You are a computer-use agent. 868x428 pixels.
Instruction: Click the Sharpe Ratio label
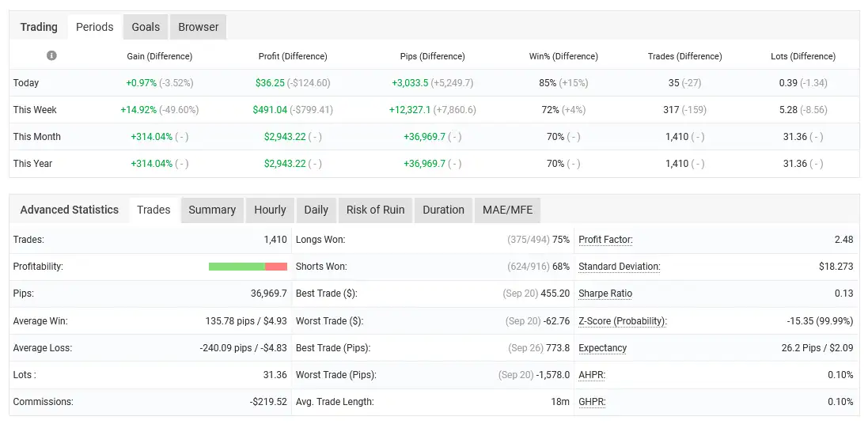[x=605, y=294]
